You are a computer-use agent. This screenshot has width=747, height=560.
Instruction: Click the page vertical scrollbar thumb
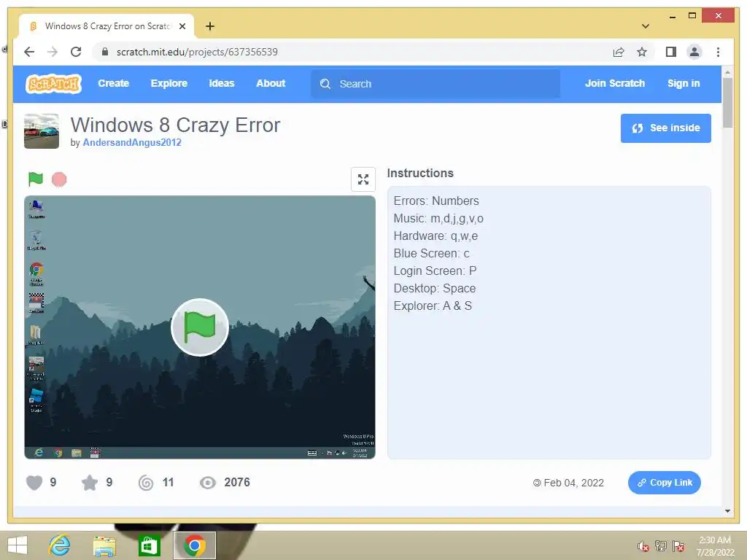tap(727, 102)
